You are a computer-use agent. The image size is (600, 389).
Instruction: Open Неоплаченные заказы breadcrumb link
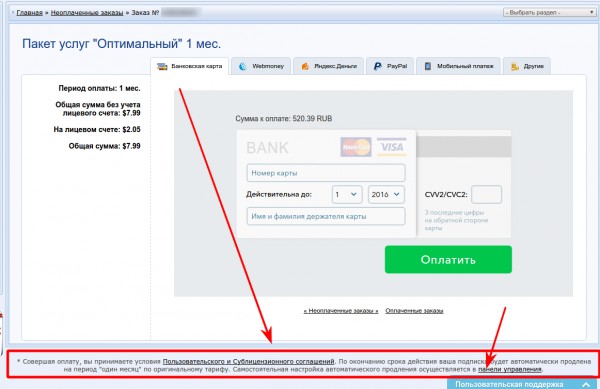point(87,13)
